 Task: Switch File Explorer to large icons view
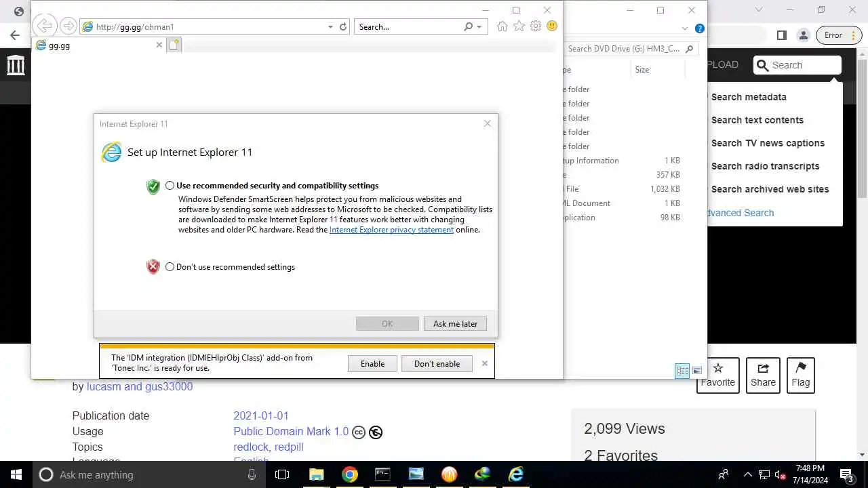coord(696,371)
